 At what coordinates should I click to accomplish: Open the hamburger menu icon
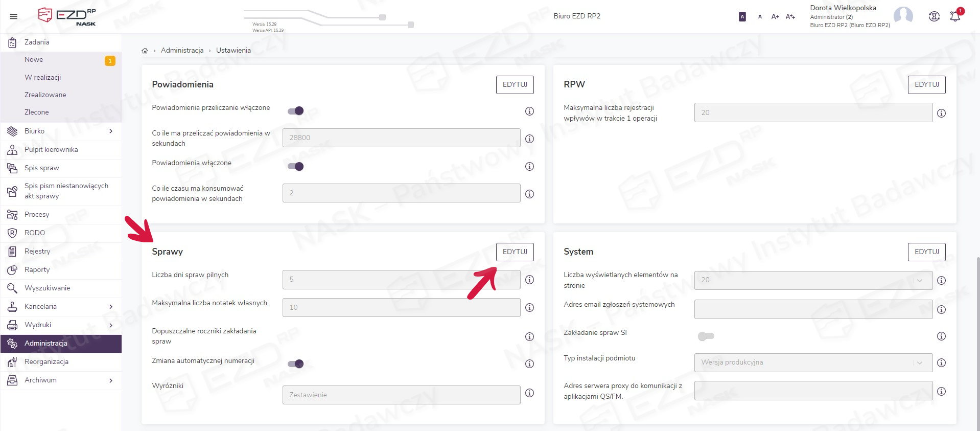(14, 16)
